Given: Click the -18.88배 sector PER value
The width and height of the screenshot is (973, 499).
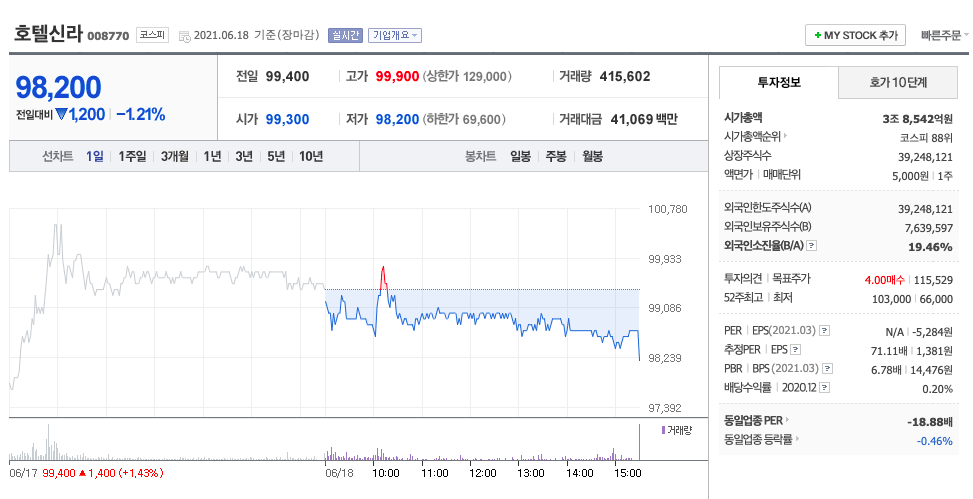Looking at the screenshot, I should (x=929, y=422).
